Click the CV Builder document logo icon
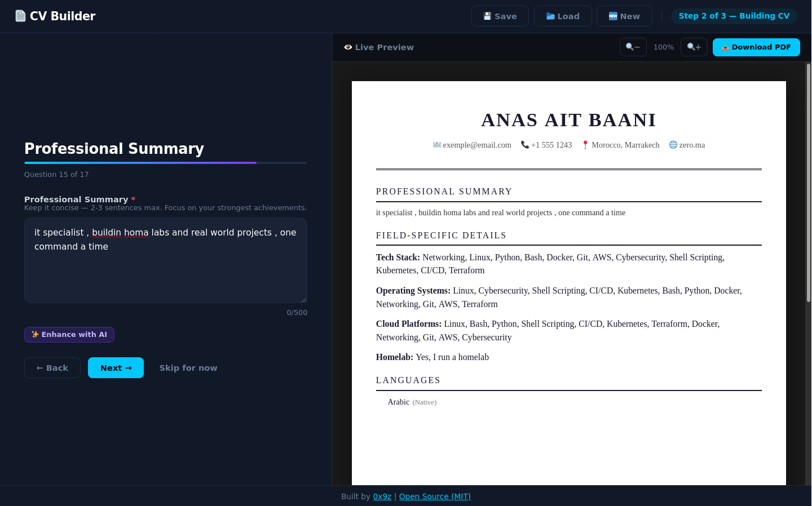Viewport: 812px width, 506px height. coord(20,16)
